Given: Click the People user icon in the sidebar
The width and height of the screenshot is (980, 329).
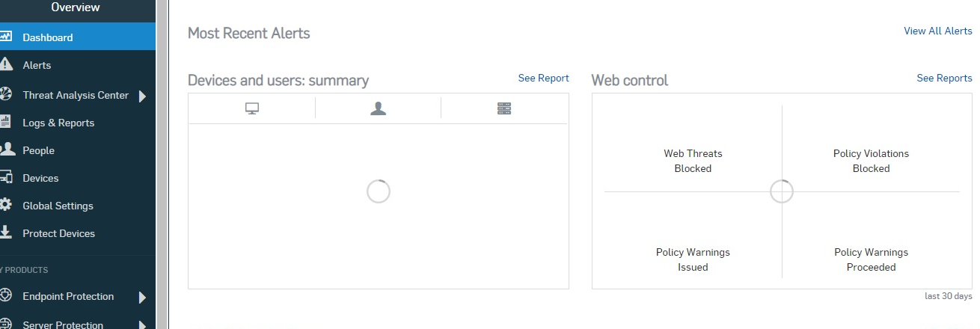Looking at the screenshot, I should click(7, 150).
